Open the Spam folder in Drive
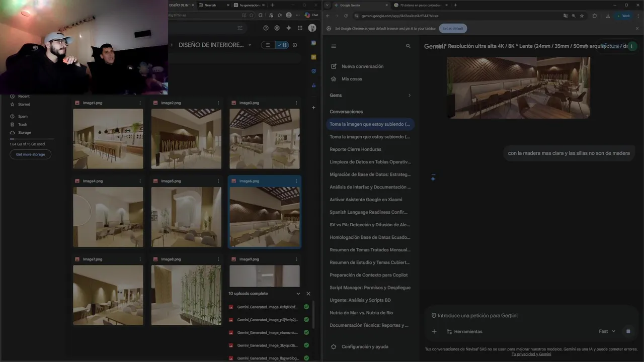Screen dimensions: 644x362 coord(23,116)
